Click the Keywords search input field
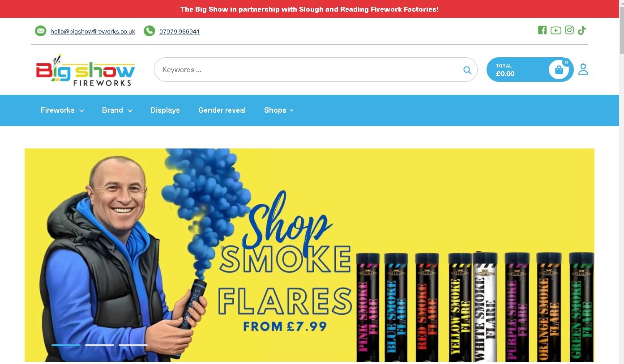 pos(309,70)
